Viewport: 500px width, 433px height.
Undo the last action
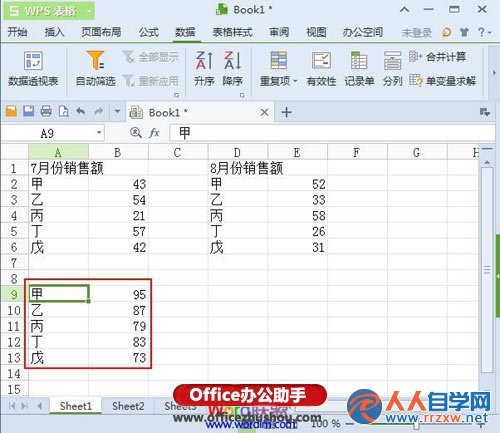pyautogui.click(x=81, y=111)
